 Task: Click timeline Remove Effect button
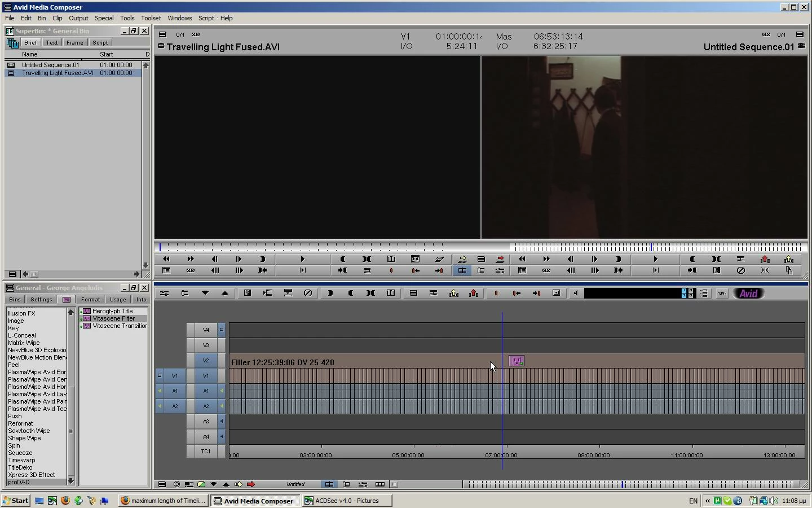pyautogui.click(x=308, y=293)
